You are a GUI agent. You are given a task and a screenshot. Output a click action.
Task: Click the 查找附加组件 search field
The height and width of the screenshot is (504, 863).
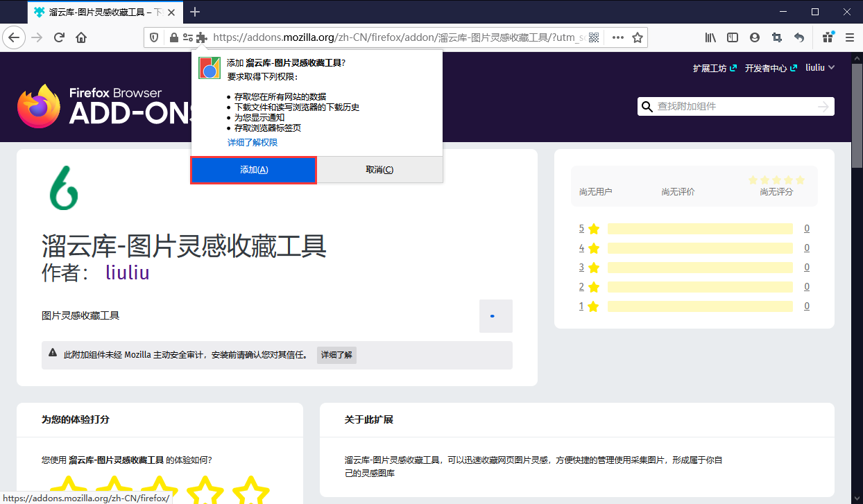[x=735, y=106]
